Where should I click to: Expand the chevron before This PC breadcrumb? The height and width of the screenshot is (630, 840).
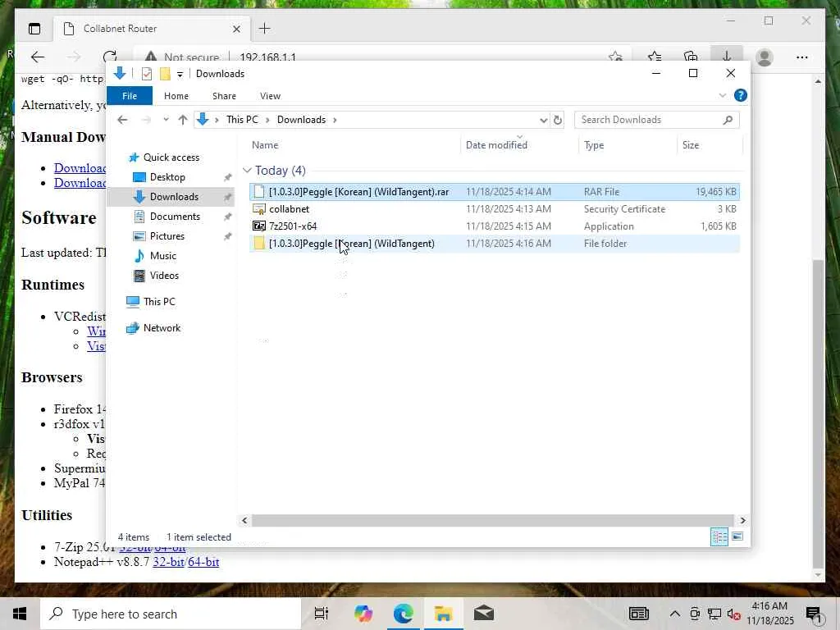(217, 120)
